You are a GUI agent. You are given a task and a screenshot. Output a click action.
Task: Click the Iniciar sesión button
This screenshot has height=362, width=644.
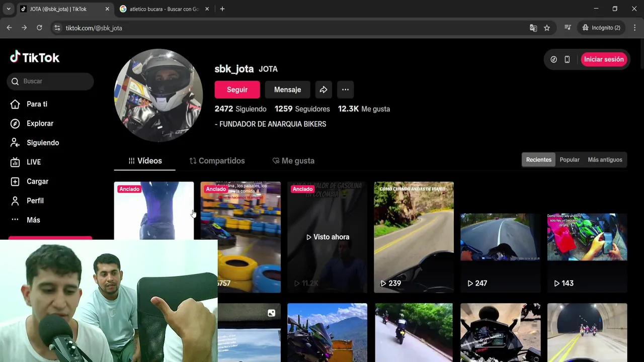pyautogui.click(x=604, y=59)
